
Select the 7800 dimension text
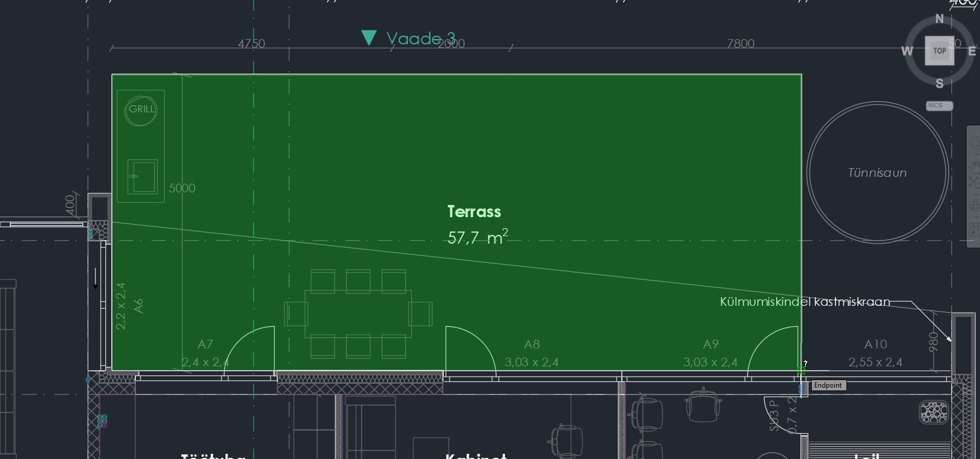740,44
